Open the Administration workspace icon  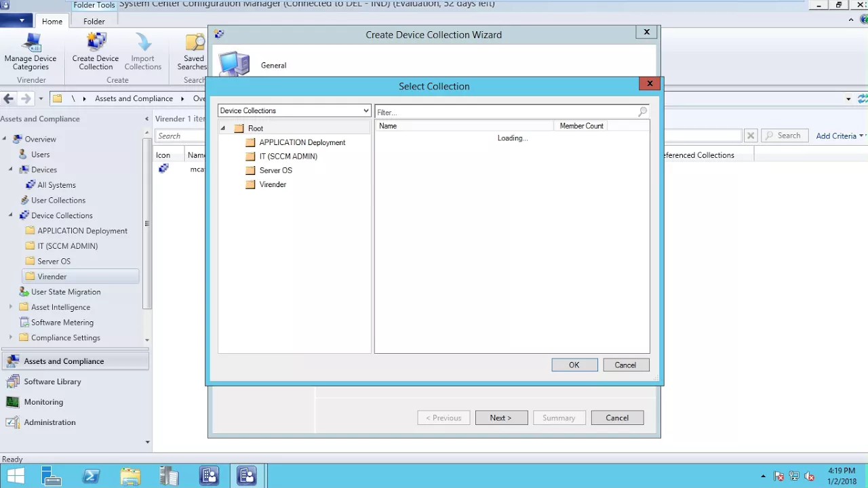[x=12, y=422]
